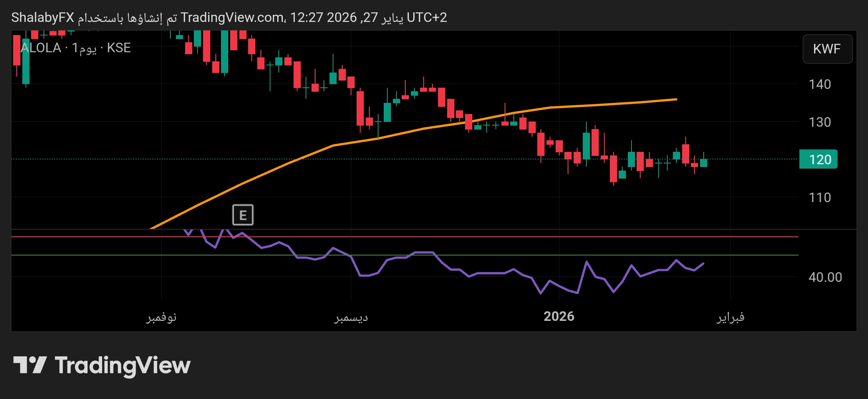Viewport: 868px width, 399px height.
Task: Click the '1 يوم' daily interval label
Action: (x=84, y=48)
